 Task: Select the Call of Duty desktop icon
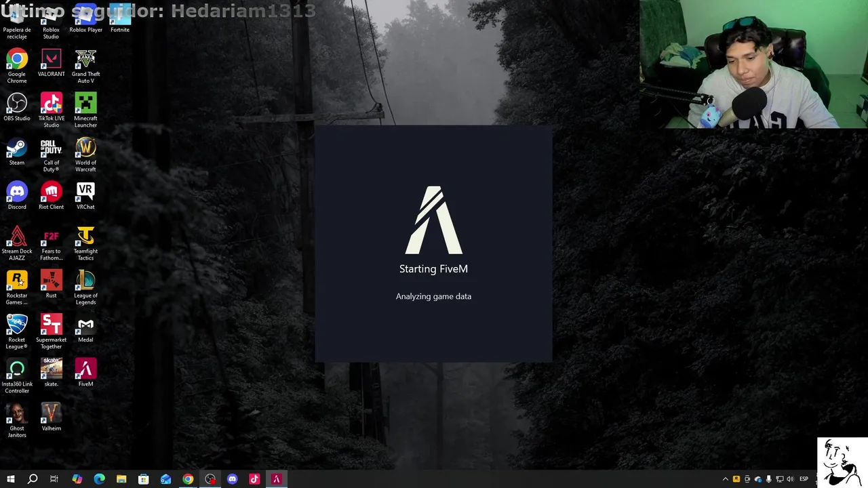coord(51,155)
